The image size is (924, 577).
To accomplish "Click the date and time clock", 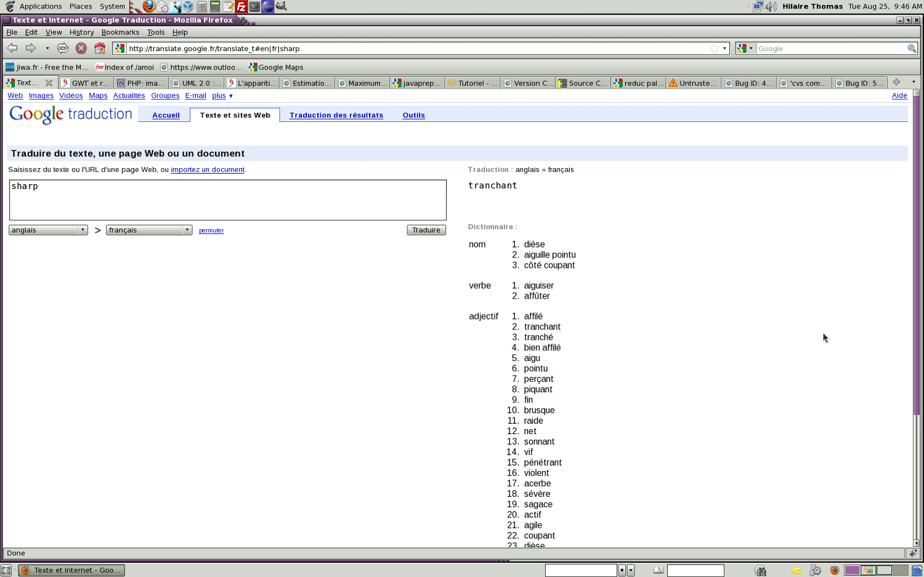I will (x=885, y=6).
